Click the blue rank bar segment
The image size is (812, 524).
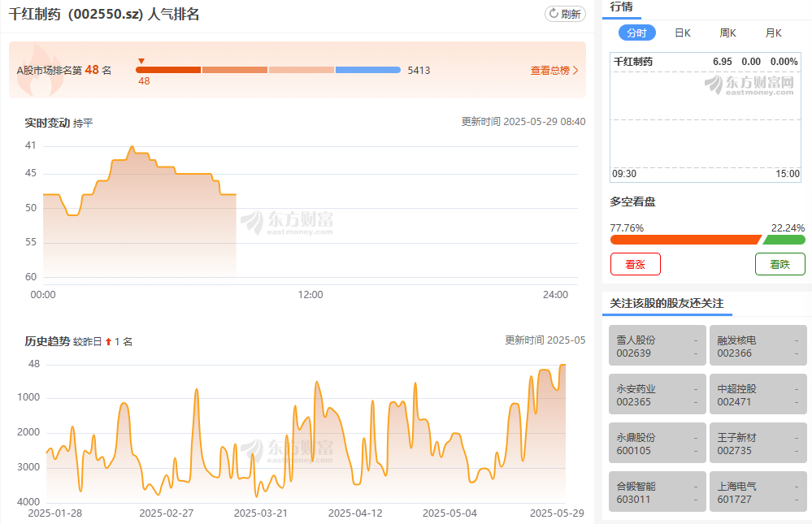(367, 70)
